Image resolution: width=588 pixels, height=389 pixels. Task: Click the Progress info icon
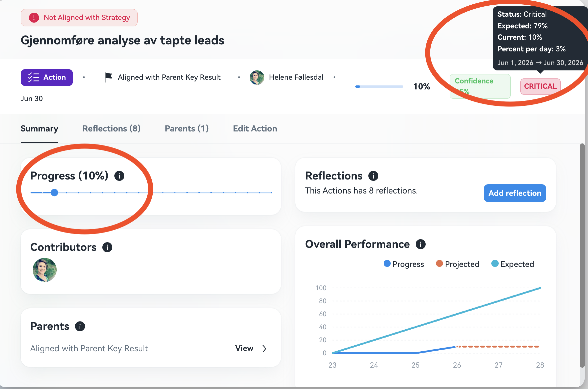point(119,176)
